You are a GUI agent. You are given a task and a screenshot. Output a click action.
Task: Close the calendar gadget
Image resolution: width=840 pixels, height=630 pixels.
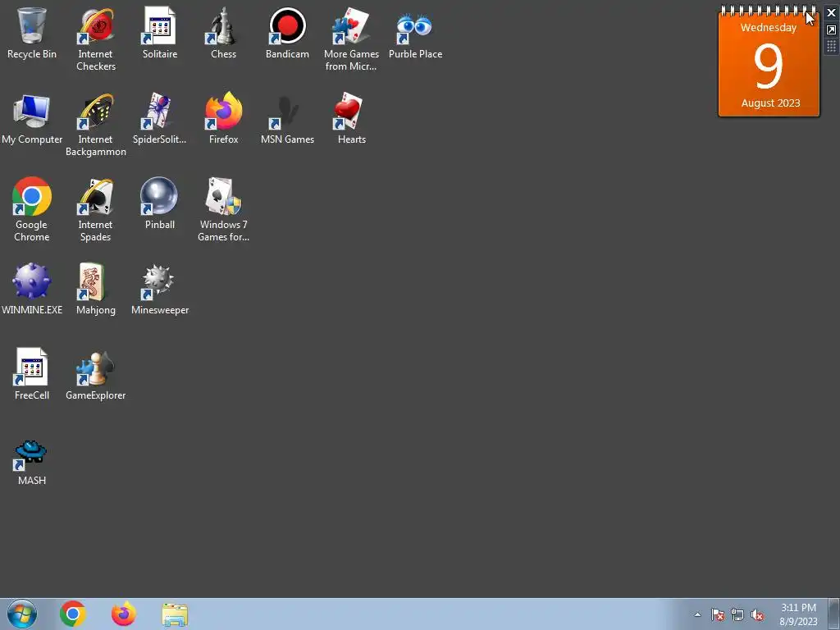click(832, 13)
